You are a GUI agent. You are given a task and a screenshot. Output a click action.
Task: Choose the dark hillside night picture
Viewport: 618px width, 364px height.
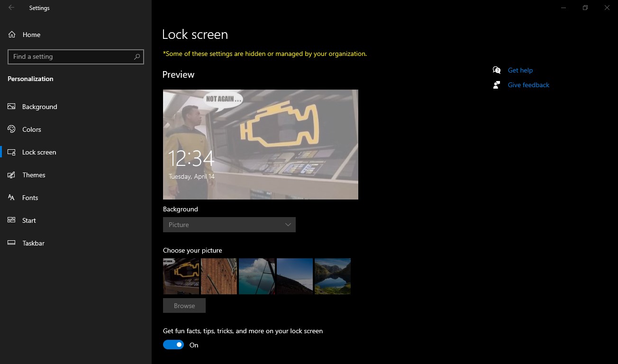(295, 276)
